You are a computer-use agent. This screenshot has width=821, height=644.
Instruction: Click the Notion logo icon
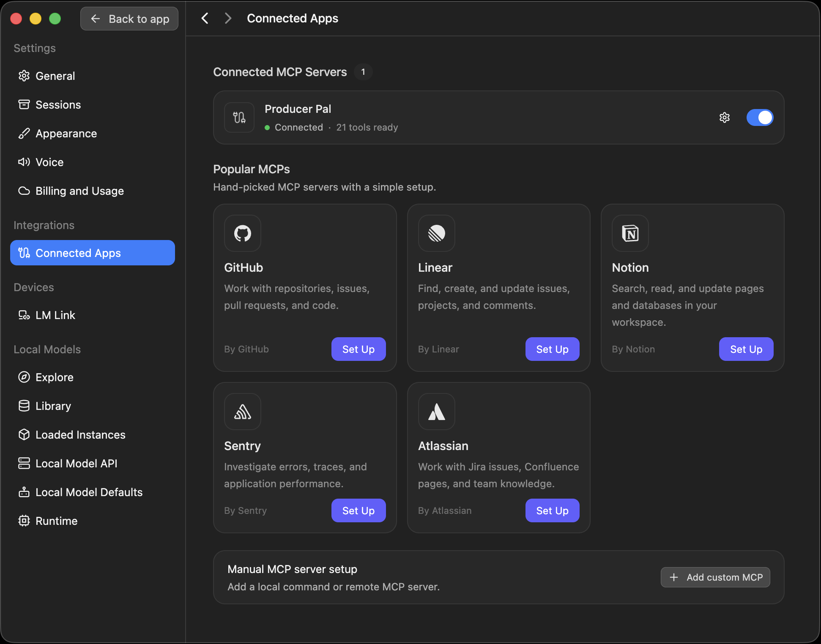[630, 233]
